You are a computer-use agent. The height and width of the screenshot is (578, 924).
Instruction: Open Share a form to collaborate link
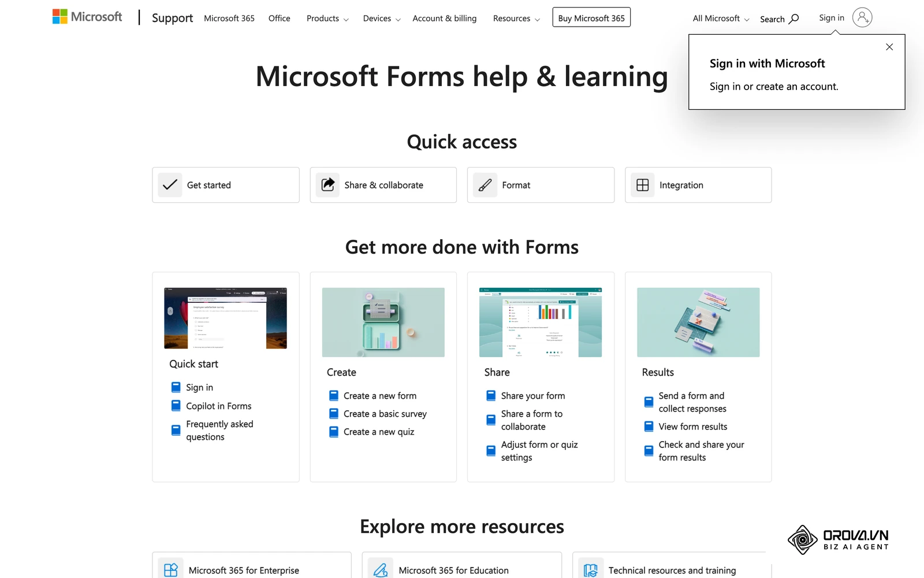click(532, 420)
